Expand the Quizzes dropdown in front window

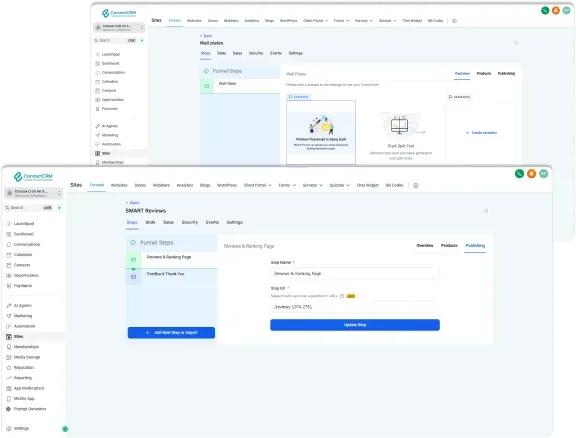pos(348,185)
